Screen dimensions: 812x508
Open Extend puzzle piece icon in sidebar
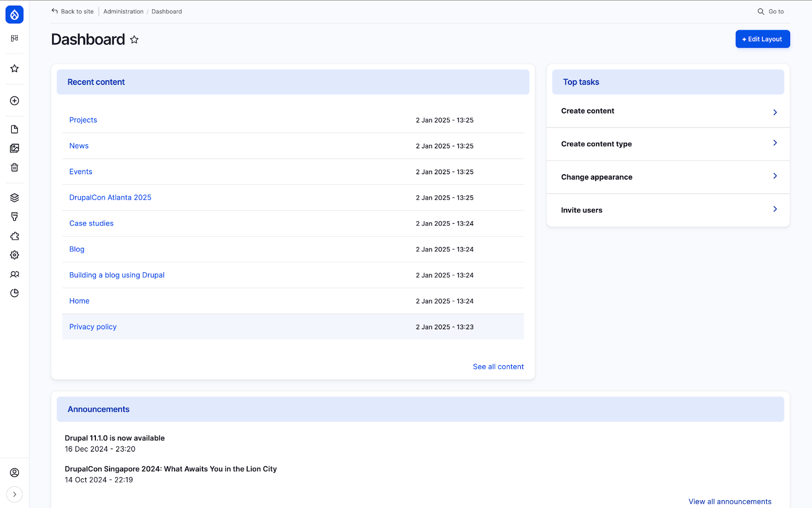(x=14, y=236)
